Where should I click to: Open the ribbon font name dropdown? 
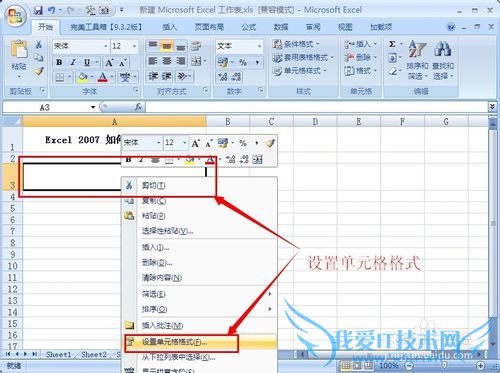click(x=106, y=46)
